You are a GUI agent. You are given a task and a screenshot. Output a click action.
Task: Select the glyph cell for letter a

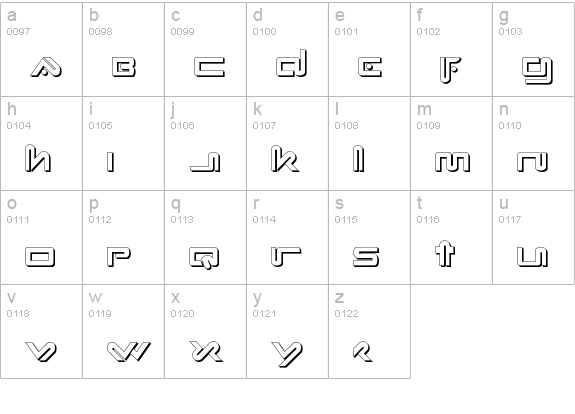click(x=41, y=50)
